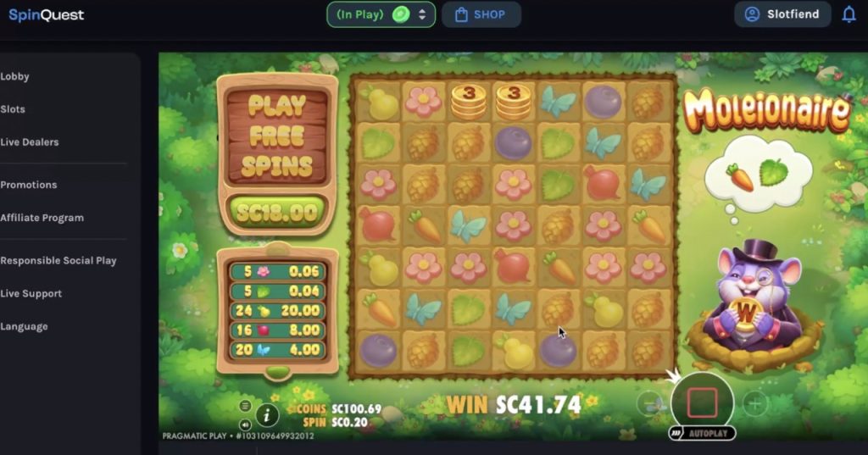Viewport: 868px width, 455px height.
Task: Open the Slotfiend profile menu
Action: 782,14
